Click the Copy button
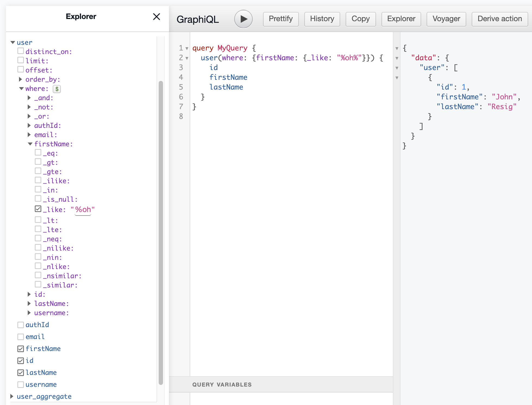Screen dimensions: 532x405 pyautogui.click(x=361, y=19)
